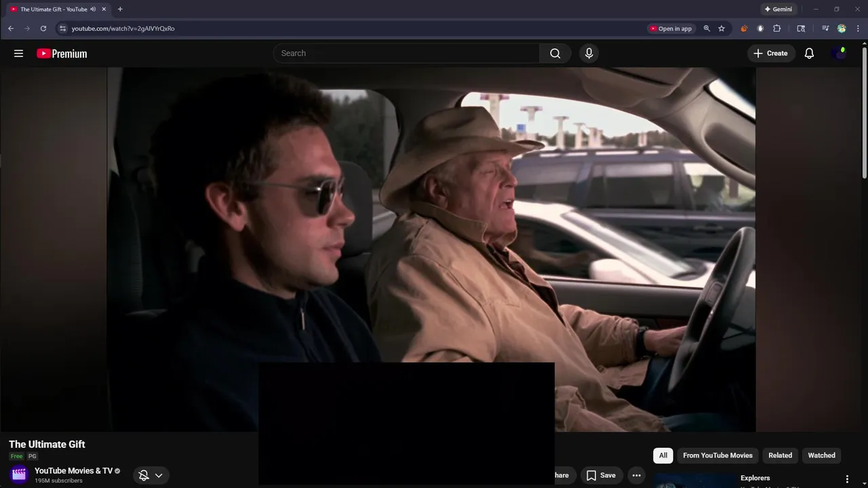Click the YouTube search box

407,54
